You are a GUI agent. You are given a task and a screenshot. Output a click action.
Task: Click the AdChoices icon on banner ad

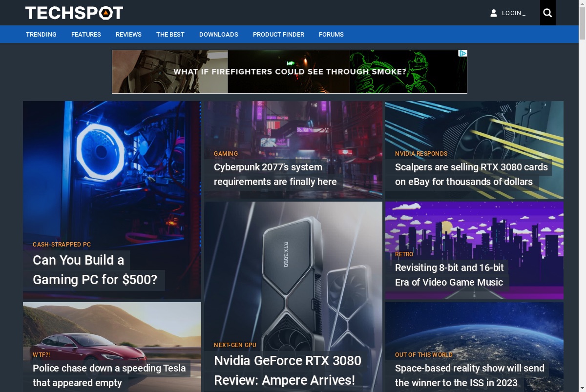[x=463, y=54]
